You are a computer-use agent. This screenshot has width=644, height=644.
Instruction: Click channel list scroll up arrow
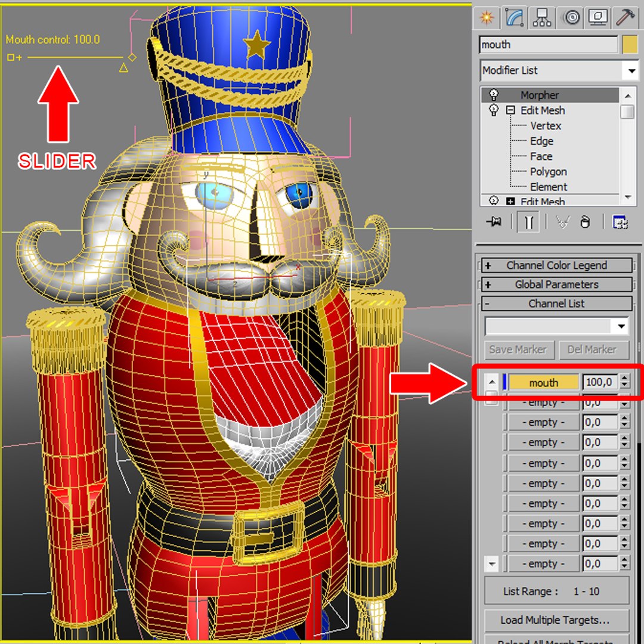tap(492, 382)
